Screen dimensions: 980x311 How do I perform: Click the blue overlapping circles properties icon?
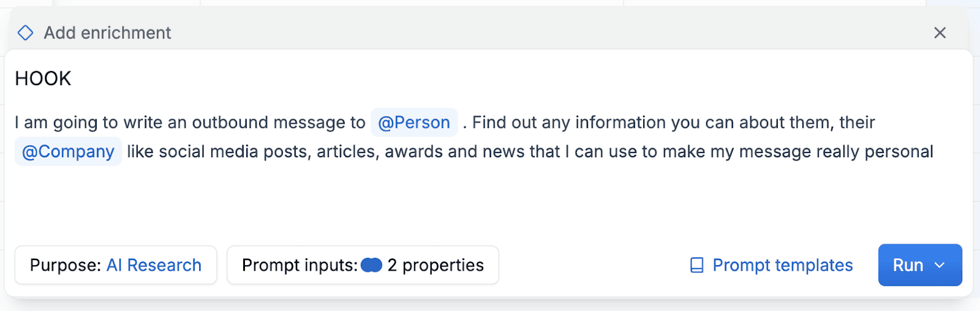pos(371,265)
